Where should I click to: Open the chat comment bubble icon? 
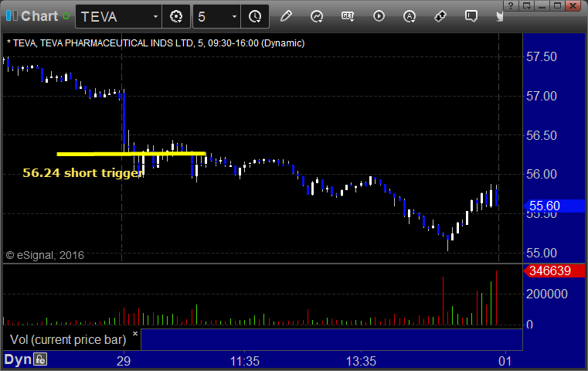pyautogui.click(x=471, y=16)
